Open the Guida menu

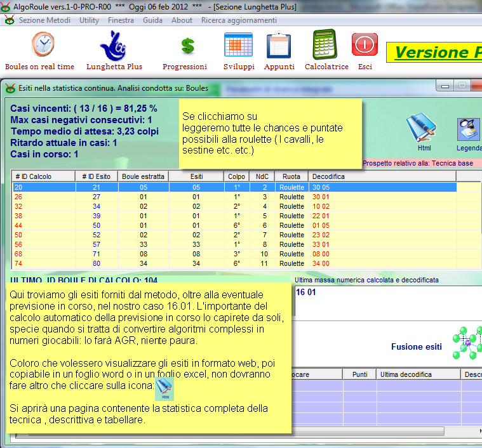pyautogui.click(x=152, y=20)
